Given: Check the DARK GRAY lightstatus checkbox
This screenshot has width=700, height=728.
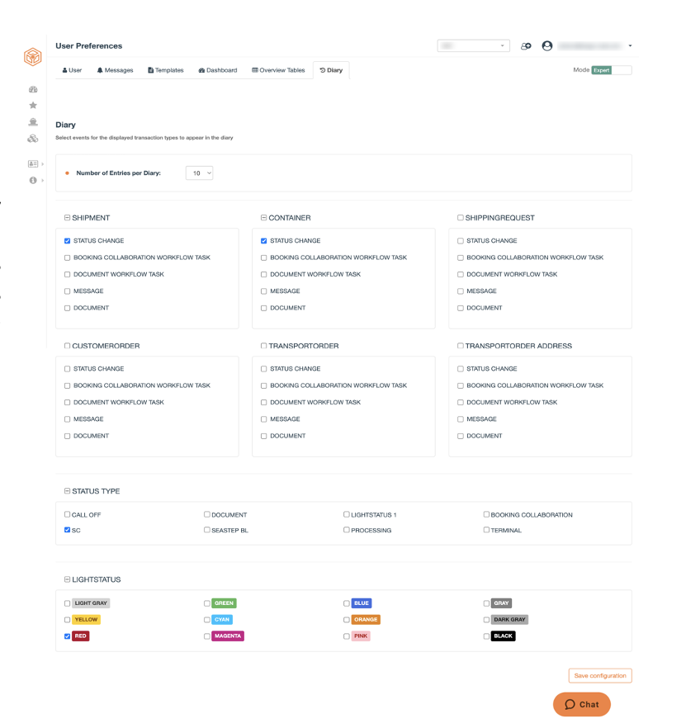Looking at the screenshot, I should [x=486, y=620].
